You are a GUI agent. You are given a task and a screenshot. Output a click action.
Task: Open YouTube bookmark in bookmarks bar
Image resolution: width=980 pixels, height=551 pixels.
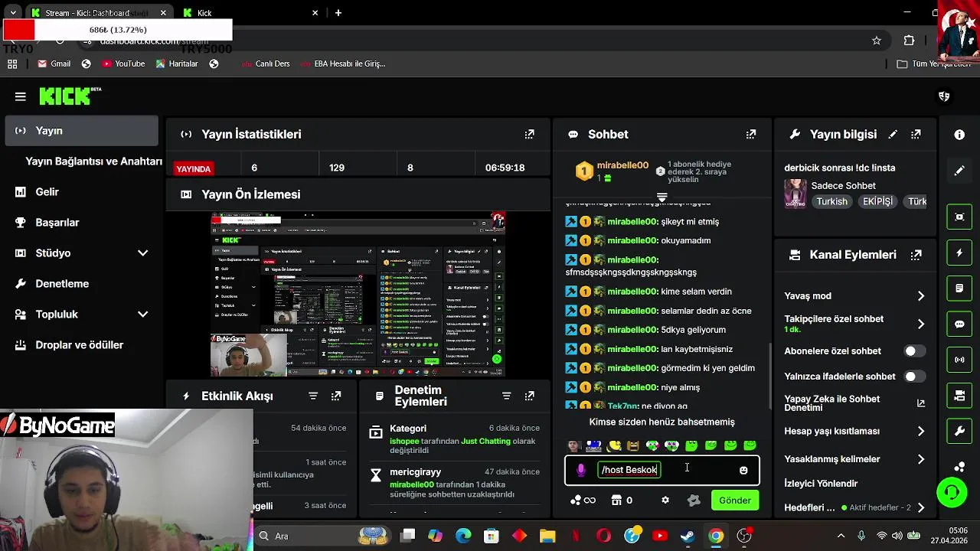tap(123, 64)
